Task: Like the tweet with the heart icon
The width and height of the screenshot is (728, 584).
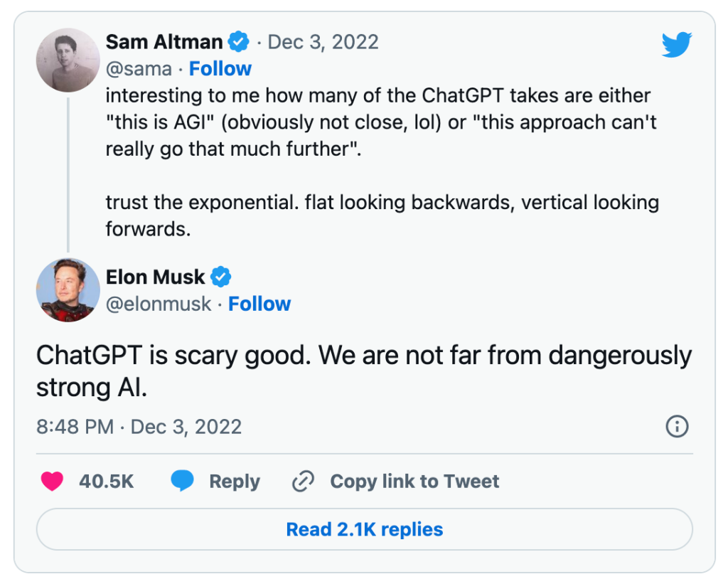Action: tap(52, 482)
